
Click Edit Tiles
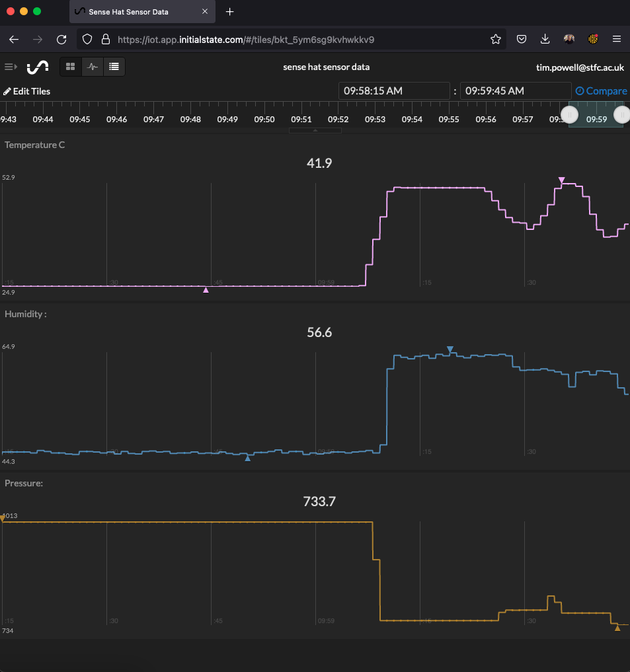coord(26,91)
